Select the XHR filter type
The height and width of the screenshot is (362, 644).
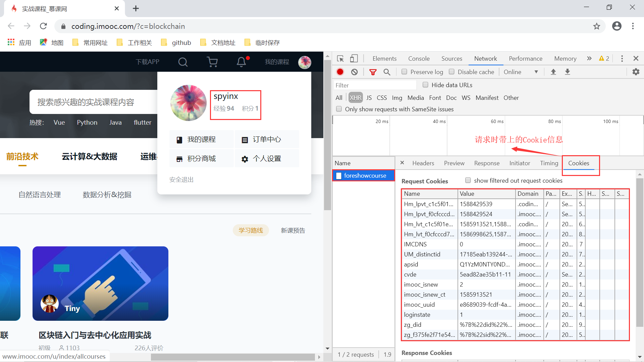pos(356,98)
